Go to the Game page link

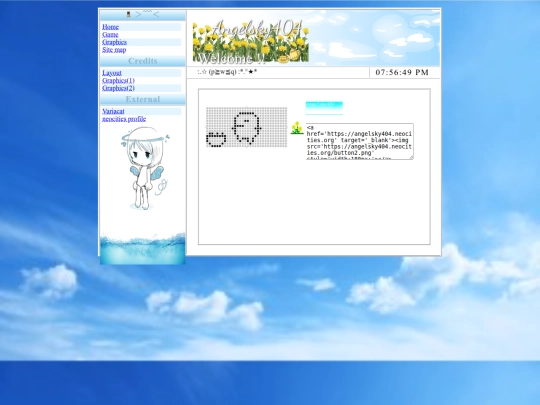[110, 34]
